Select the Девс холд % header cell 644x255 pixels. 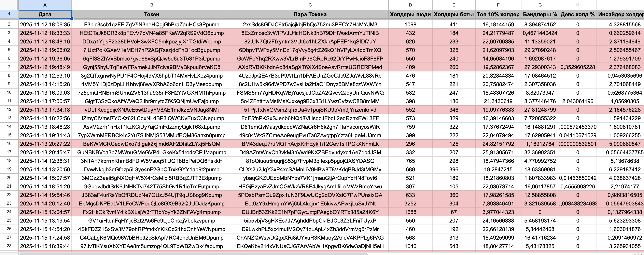(577, 14)
